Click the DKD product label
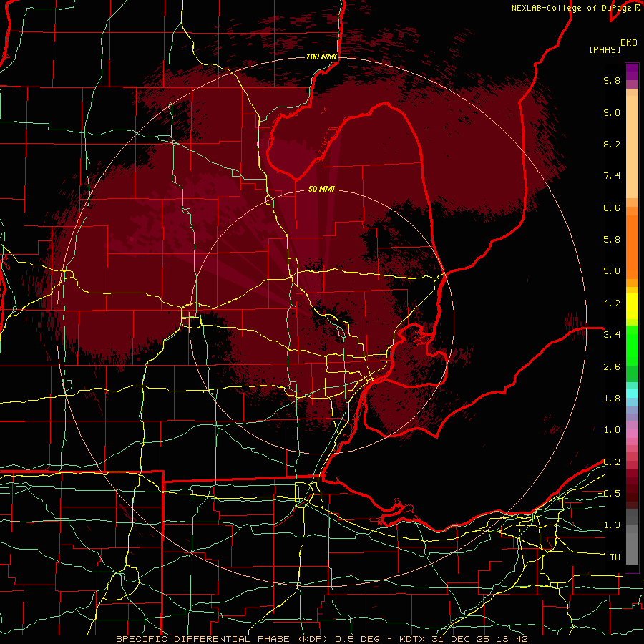This screenshot has height=644, width=644. [629, 43]
